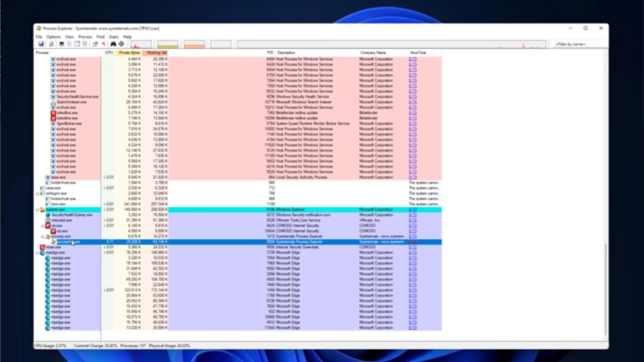Click the green commit history mini graph
This screenshot has height=362, width=644.
point(168,44)
